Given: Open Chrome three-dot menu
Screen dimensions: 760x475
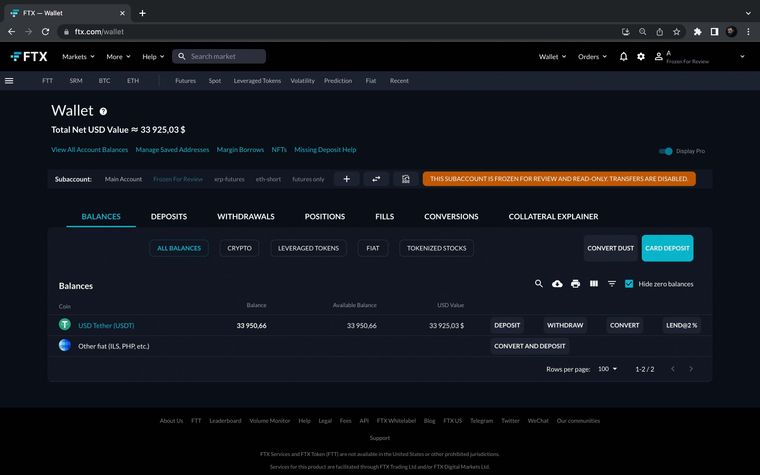Looking at the screenshot, I should (748, 32).
